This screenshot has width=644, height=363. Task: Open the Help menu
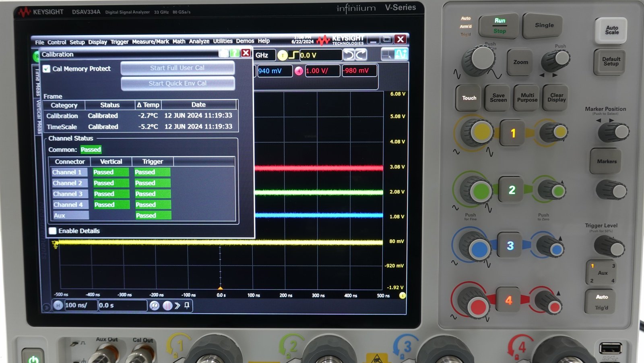[x=264, y=41]
